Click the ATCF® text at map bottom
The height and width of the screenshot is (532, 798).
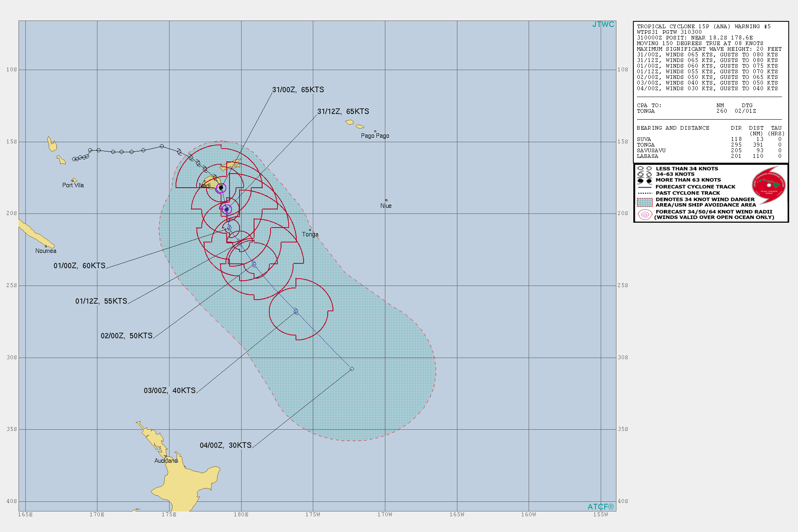click(x=601, y=507)
